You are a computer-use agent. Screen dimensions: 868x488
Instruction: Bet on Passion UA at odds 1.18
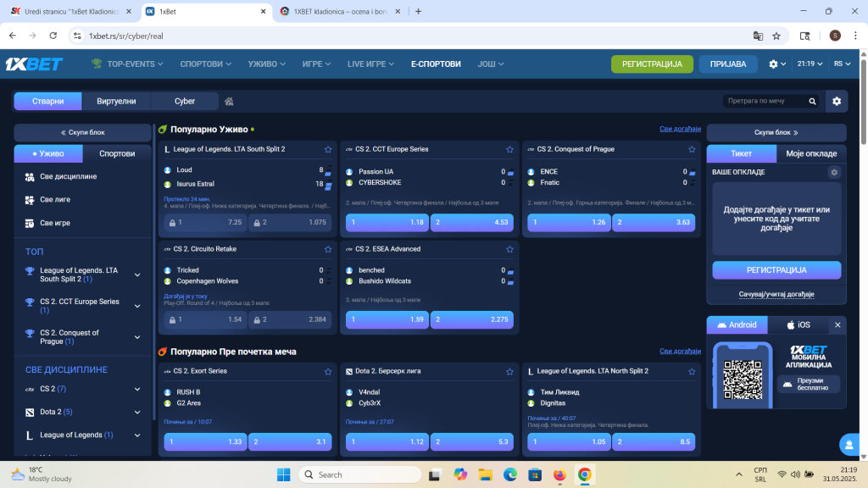pos(387,223)
